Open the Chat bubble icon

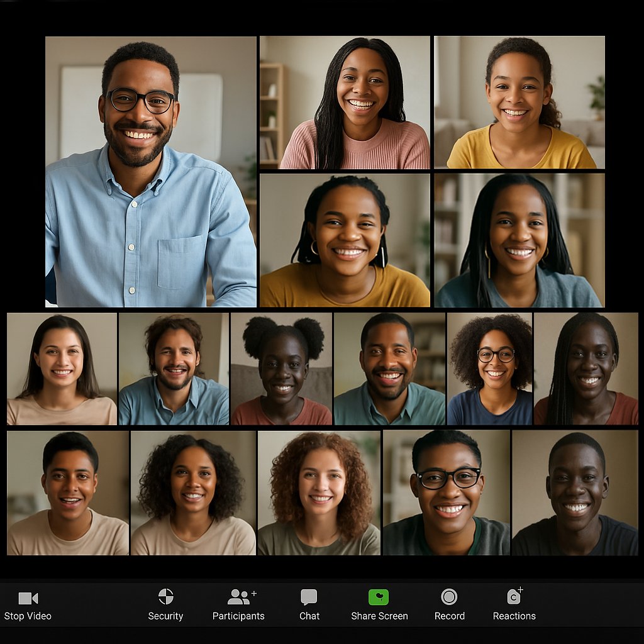coord(309,597)
